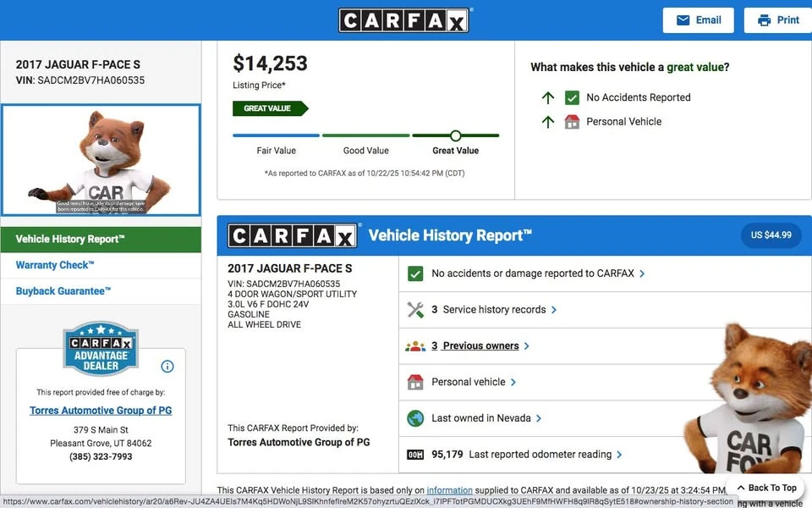812x508 pixels.
Task: Click the globe icon for Last owned in Nevada
Action: tap(415, 418)
